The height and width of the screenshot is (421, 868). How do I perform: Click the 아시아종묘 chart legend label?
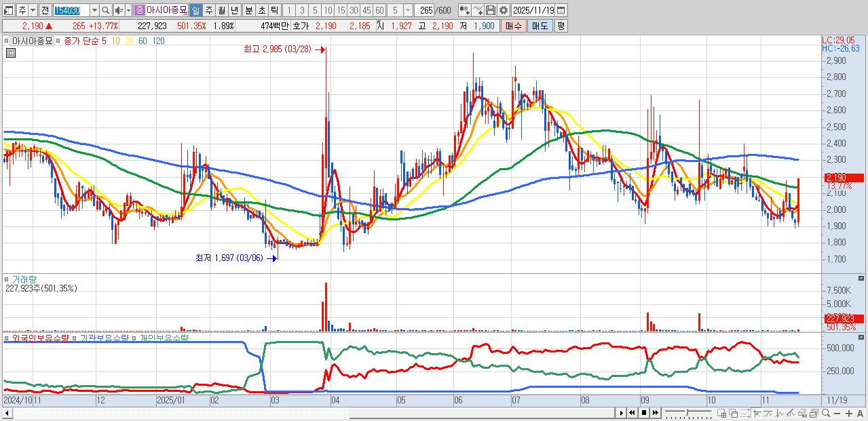pyautogui.click(x=33, y=41)
